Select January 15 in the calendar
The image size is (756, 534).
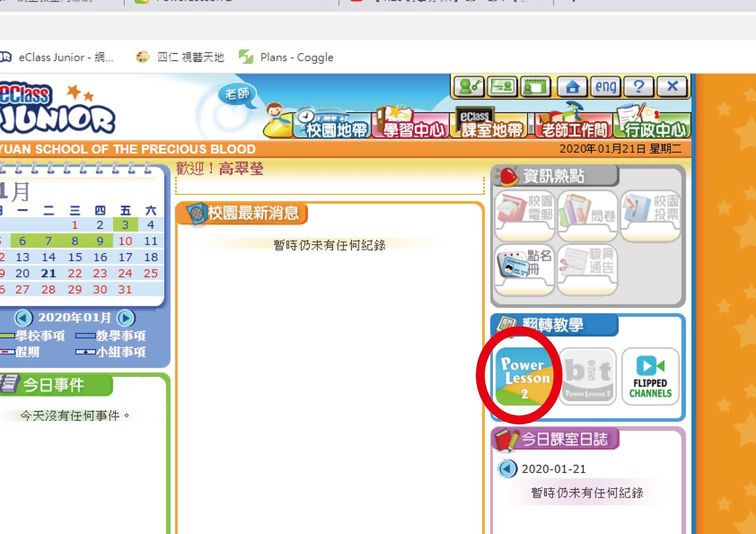tap(75, 257)
